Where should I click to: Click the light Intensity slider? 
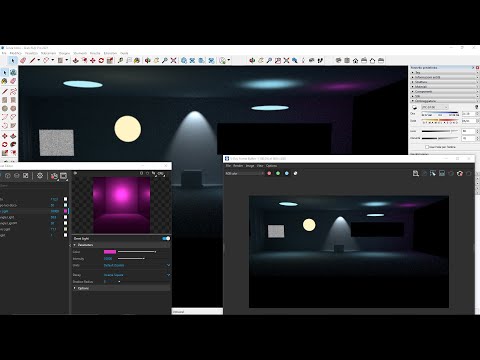click(131, 259)
